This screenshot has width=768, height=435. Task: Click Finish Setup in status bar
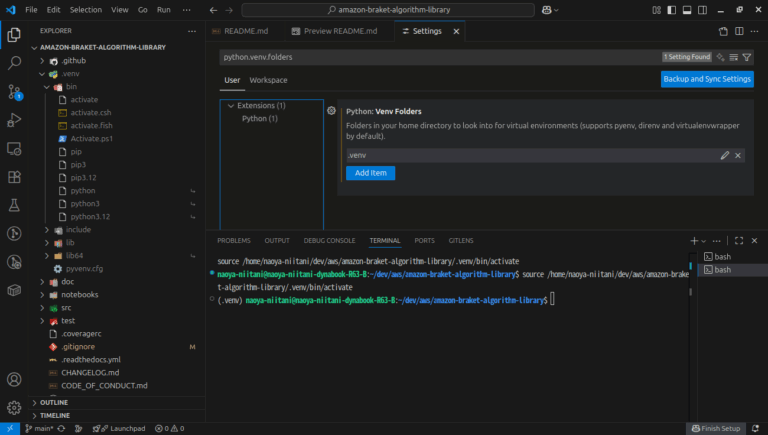716,429
